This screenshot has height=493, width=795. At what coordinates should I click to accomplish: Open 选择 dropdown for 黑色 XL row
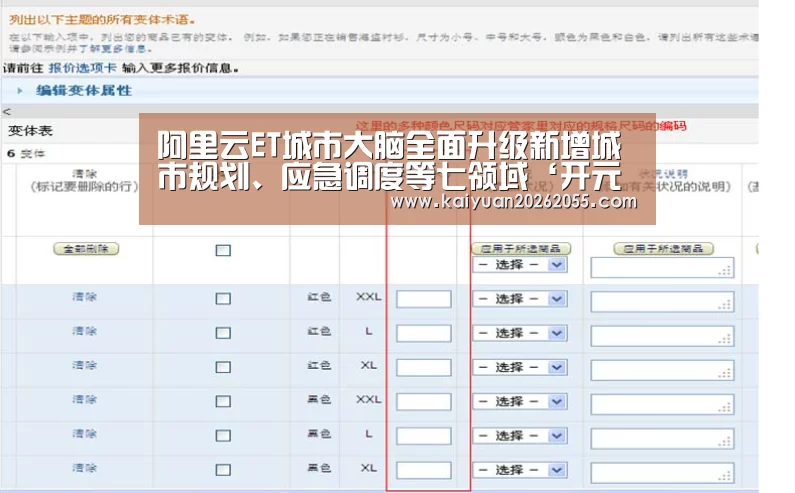pos(520,470)
